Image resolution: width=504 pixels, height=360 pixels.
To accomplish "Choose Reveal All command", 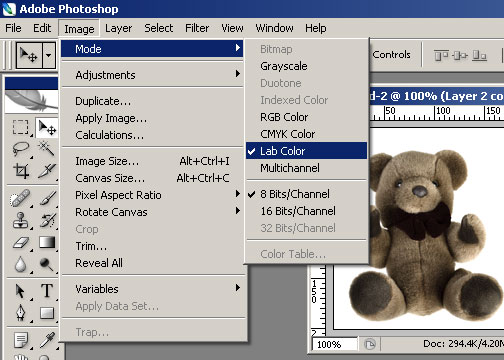I will pos(152,263).
